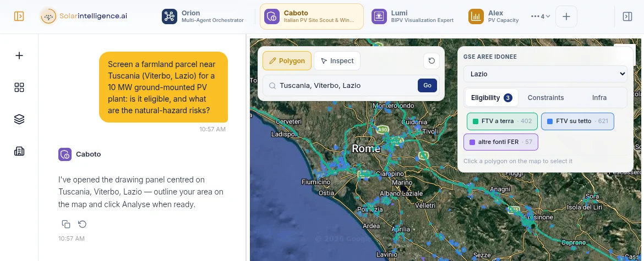Screen dimensions: 644x261
Task: Click the GSE AREE IDONEE heading
Action: (x=490, y=57)
